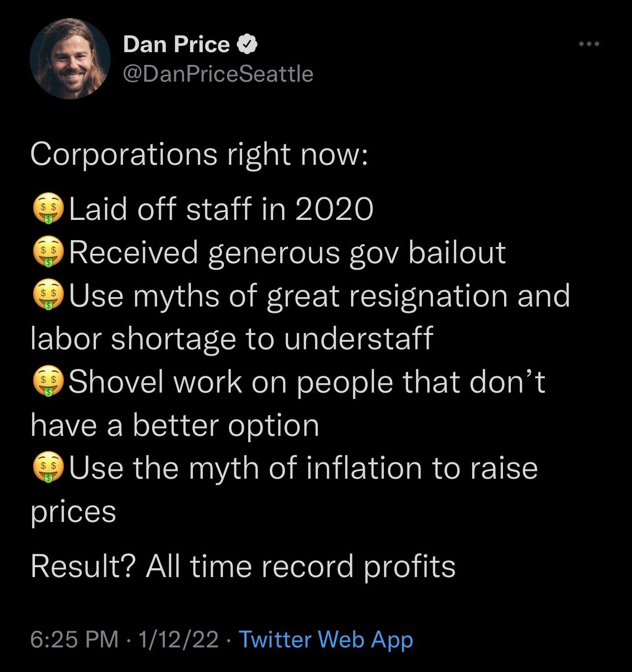Open the Twitter Web App source link
The width and height of the screenshot is (632, 672).
(326, 640)
